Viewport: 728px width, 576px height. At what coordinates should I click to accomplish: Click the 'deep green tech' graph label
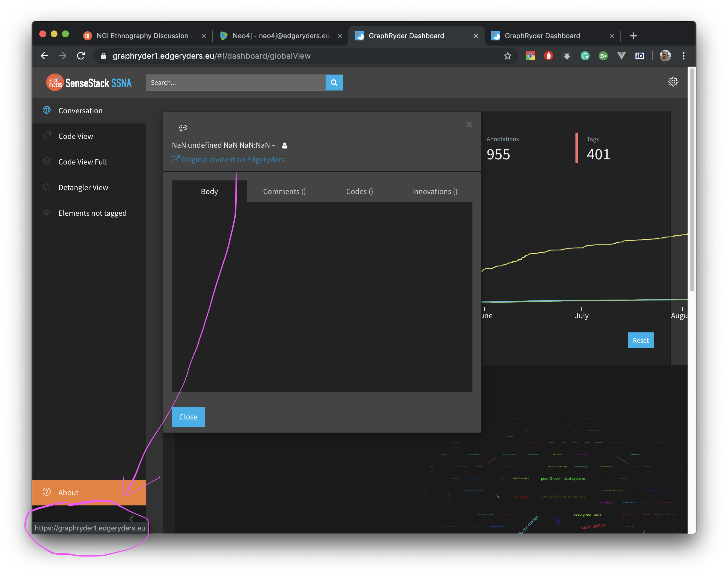(587, 514)
